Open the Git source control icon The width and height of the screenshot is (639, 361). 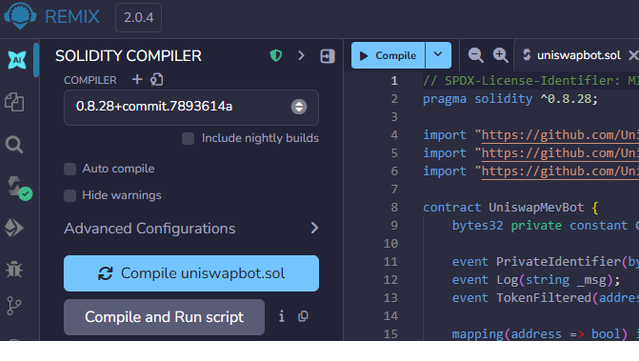click(x=14, y=306)
